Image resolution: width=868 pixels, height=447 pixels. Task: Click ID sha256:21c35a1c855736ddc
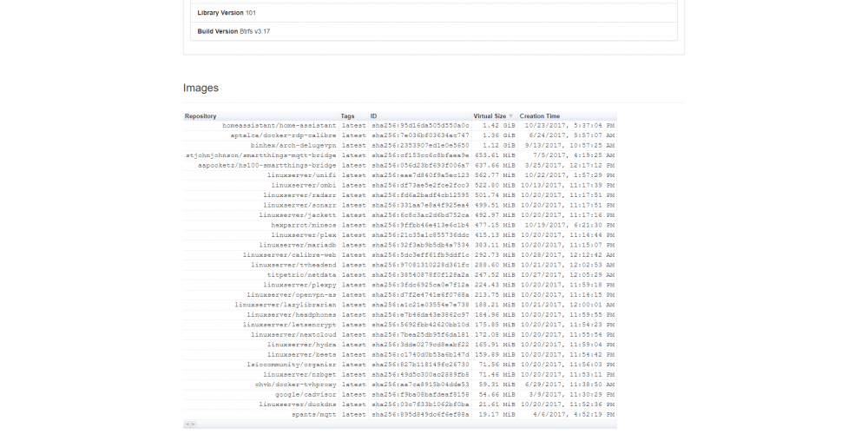click(x=420, y=235)
